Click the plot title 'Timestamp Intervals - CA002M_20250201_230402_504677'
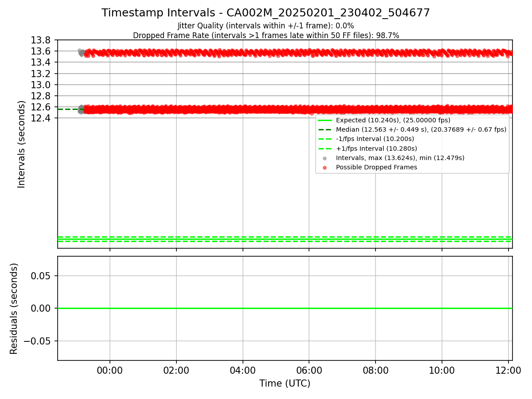The height and width of the screenshot is (399, 532). pos(266,13)
